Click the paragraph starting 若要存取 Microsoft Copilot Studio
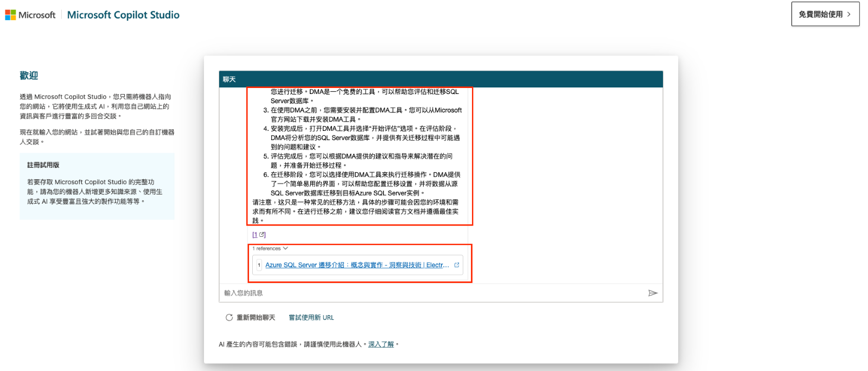868x371 pixels. pos(95,192)
